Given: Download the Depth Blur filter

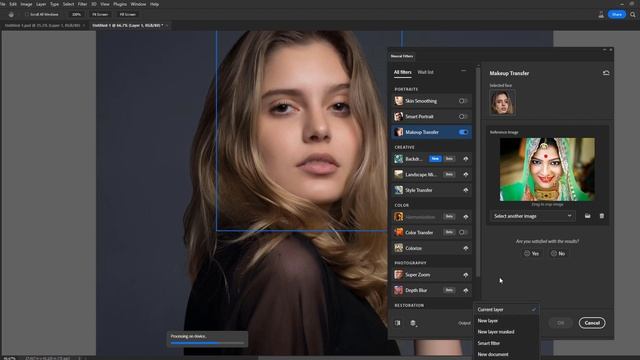Looking at the screenshot, I should point(466,290).
